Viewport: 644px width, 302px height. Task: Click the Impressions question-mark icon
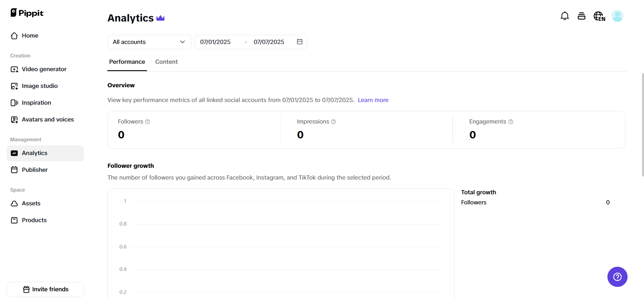[334, 121]
